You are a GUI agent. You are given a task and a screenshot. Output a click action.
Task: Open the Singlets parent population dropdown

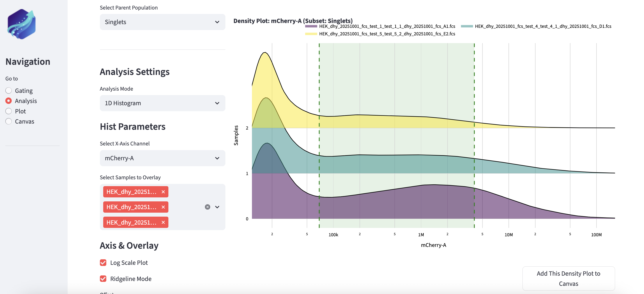coord(162,22)
